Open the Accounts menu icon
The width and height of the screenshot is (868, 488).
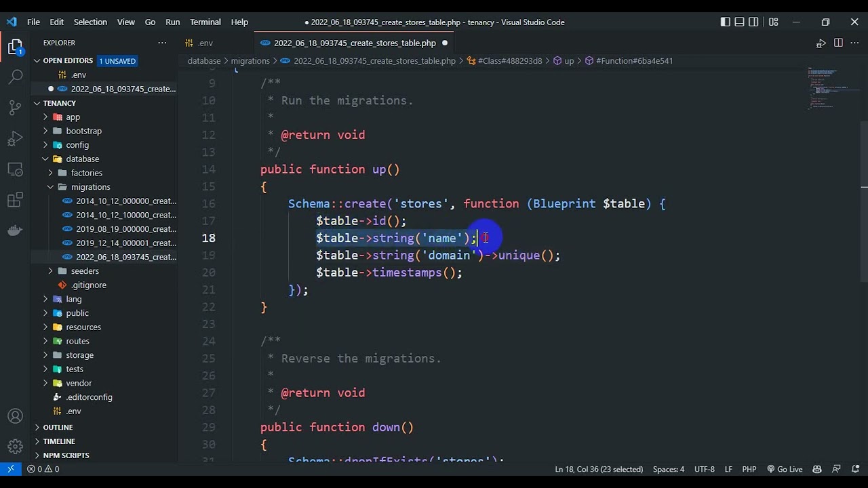click(x=15, y=415)
